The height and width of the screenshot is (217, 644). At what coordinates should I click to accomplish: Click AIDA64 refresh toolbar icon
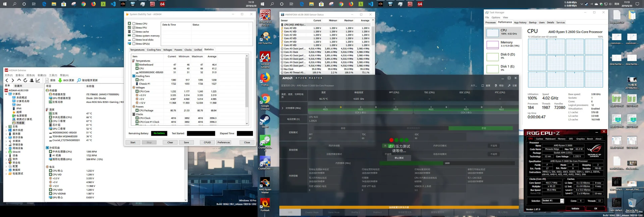tap(25, 80)
